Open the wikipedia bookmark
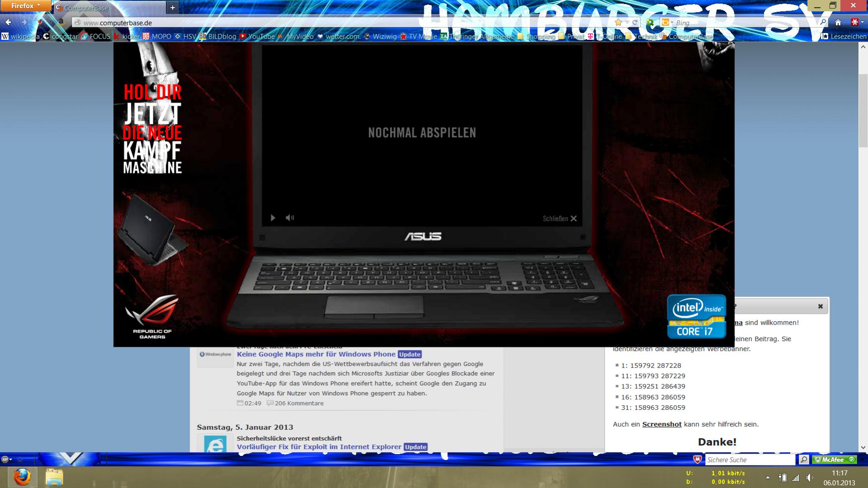 coord(21,37)
